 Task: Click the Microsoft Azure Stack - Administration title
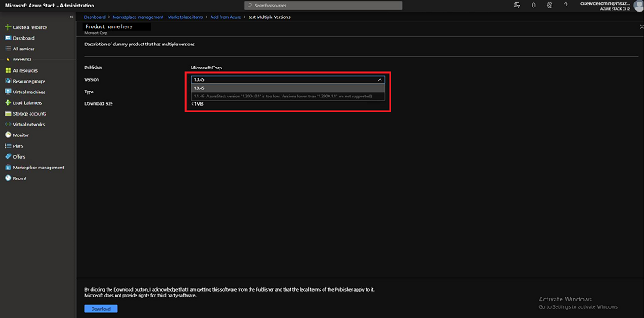(49, 6)
